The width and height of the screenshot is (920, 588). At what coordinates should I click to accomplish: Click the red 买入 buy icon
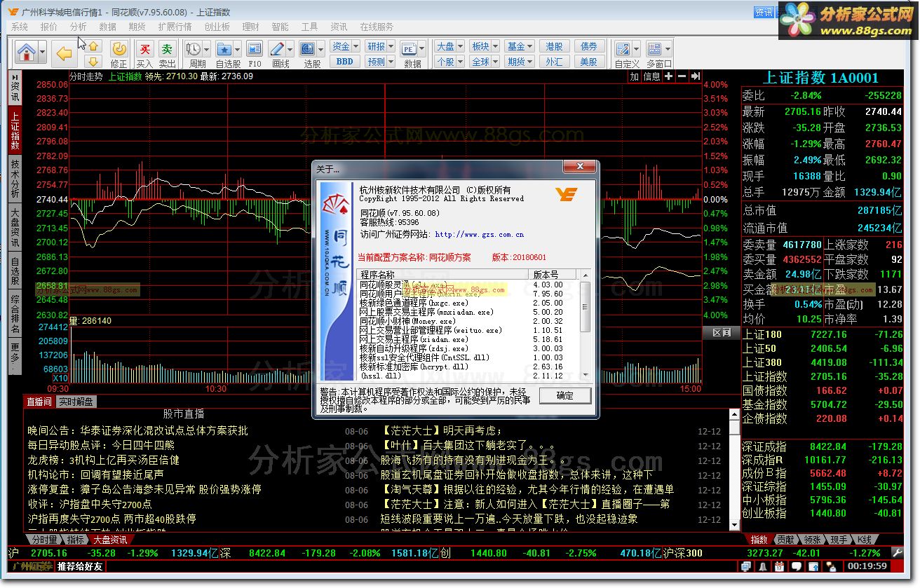tap(144, 48)
